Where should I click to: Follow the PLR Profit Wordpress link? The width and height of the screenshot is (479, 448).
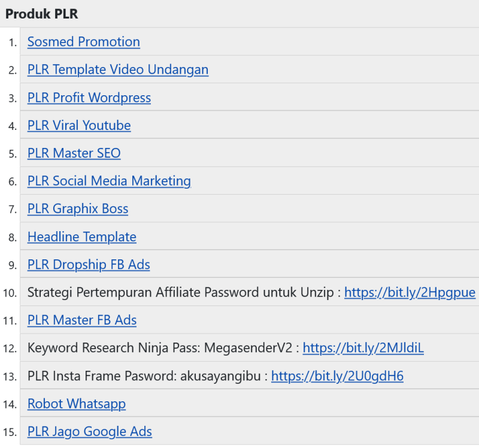[x=89, y=98]
